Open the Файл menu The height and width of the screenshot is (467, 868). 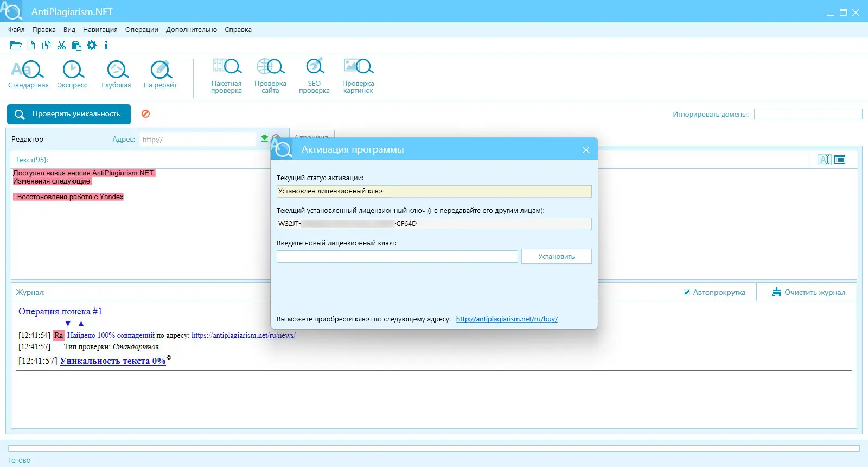click(16, 30)
